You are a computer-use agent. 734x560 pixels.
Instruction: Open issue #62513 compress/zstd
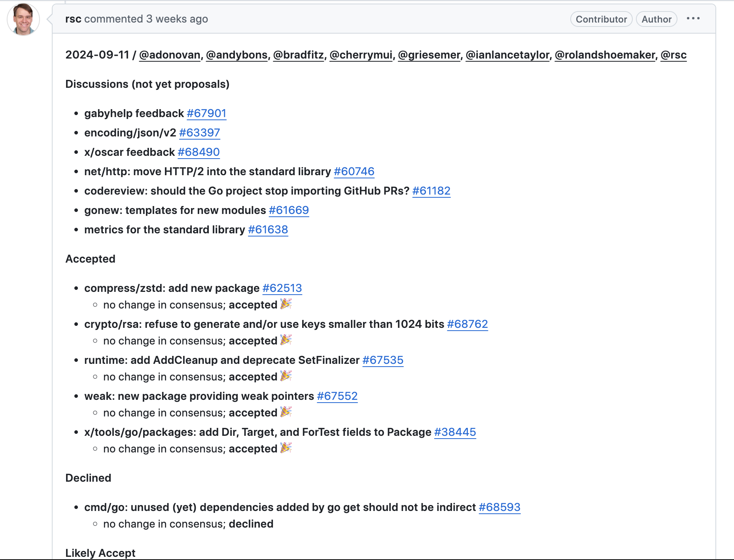[282, 288]
